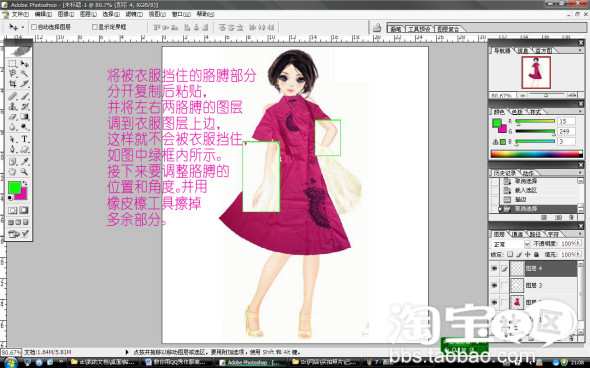Open the layer blend mode dropdown
Viewport: 590px width, 368px height.
(x=510, y=244)
